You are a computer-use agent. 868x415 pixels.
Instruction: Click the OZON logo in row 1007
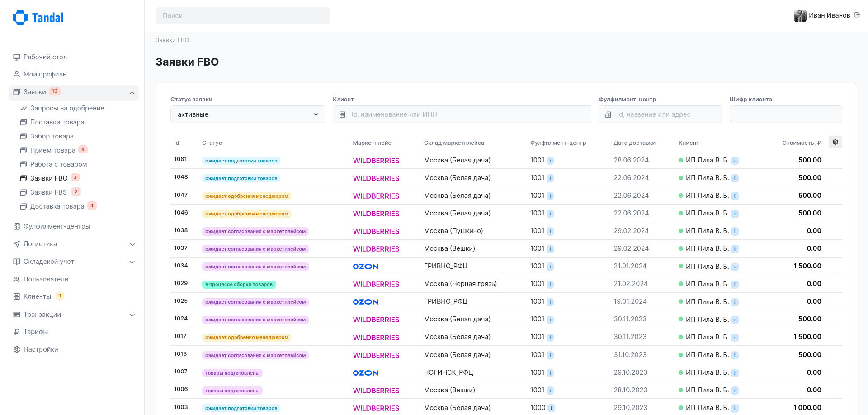[365, 373]
